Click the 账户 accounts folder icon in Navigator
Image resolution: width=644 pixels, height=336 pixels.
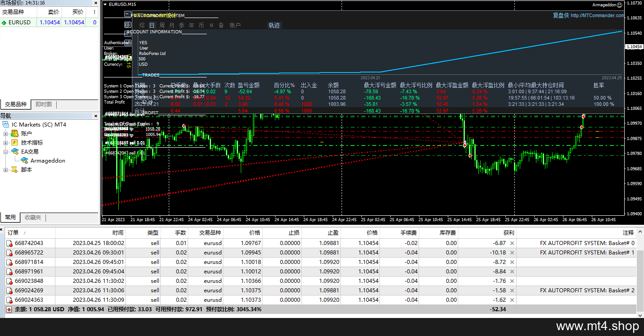pyautogui.click(x=14, y=134)
